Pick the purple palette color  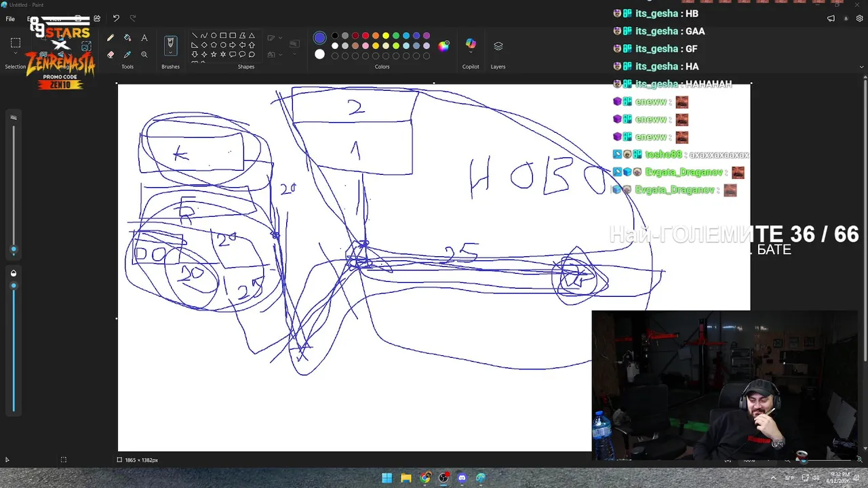(x=427, y=36)
